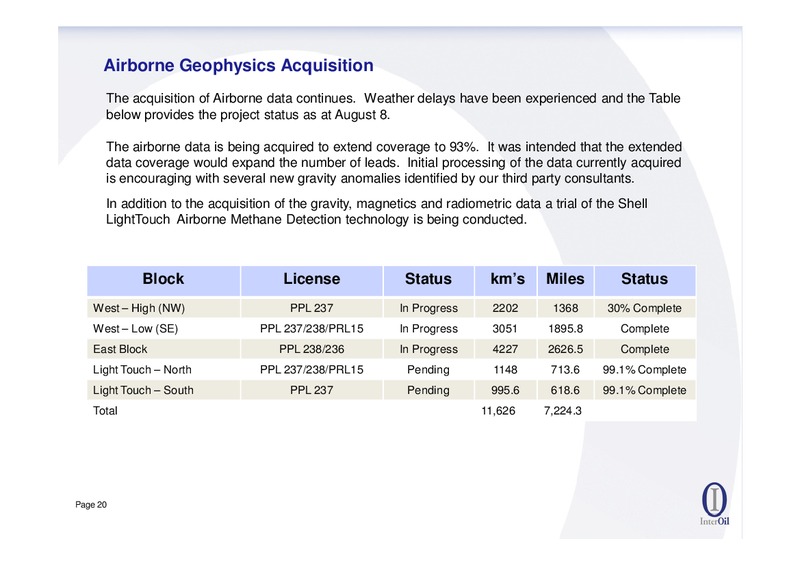Image resolution: width=800 pixels, height=565 pixels.
Task: Click 'Pending' in Light Touch – North row
Action: (x=428, y=370)
